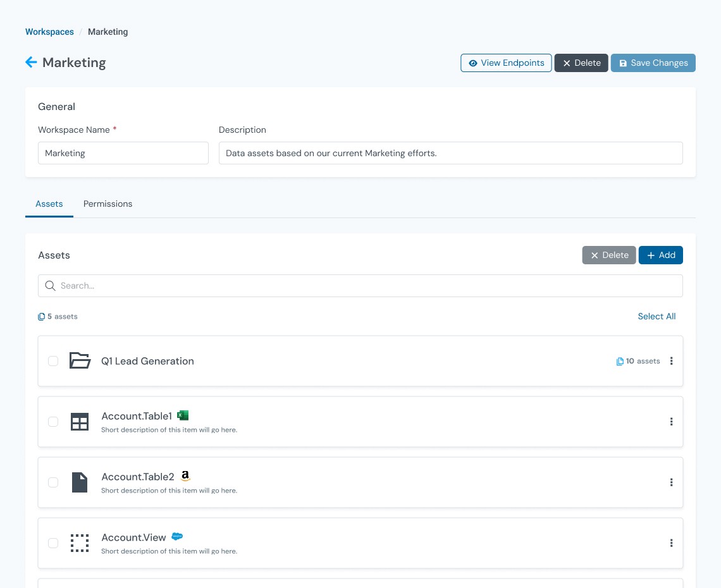Viewport: 721px width, 588px height.
Task: Click the 10 assets count label
Action: pos(643,362)
